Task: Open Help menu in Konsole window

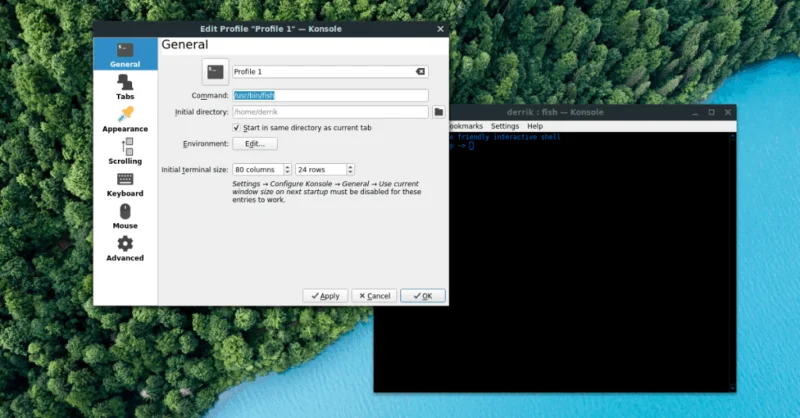Action: 535,126
